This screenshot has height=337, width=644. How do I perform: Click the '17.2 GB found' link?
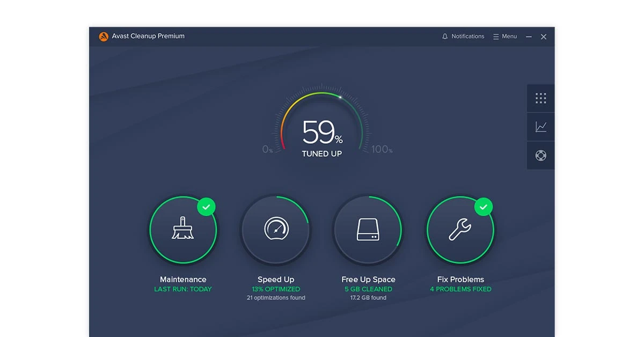(368, 297)
